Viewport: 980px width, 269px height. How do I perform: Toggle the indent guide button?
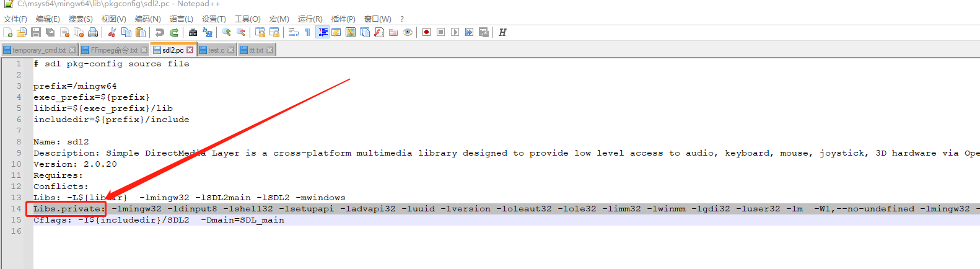pyautogui.click(x=322, y=32)
